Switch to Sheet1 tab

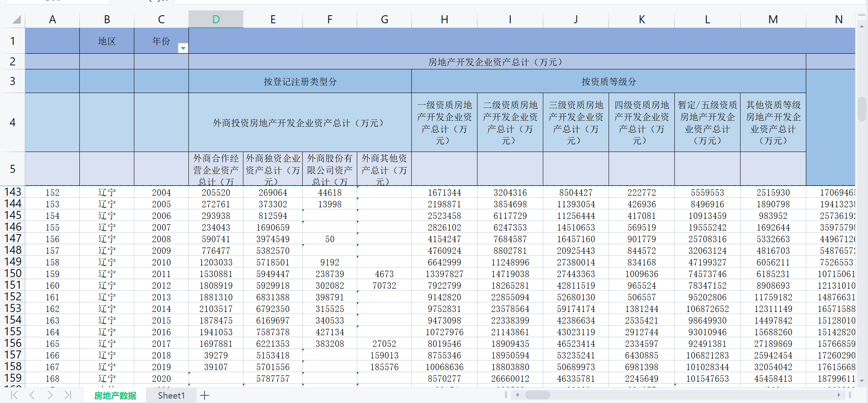pos(171,395)
